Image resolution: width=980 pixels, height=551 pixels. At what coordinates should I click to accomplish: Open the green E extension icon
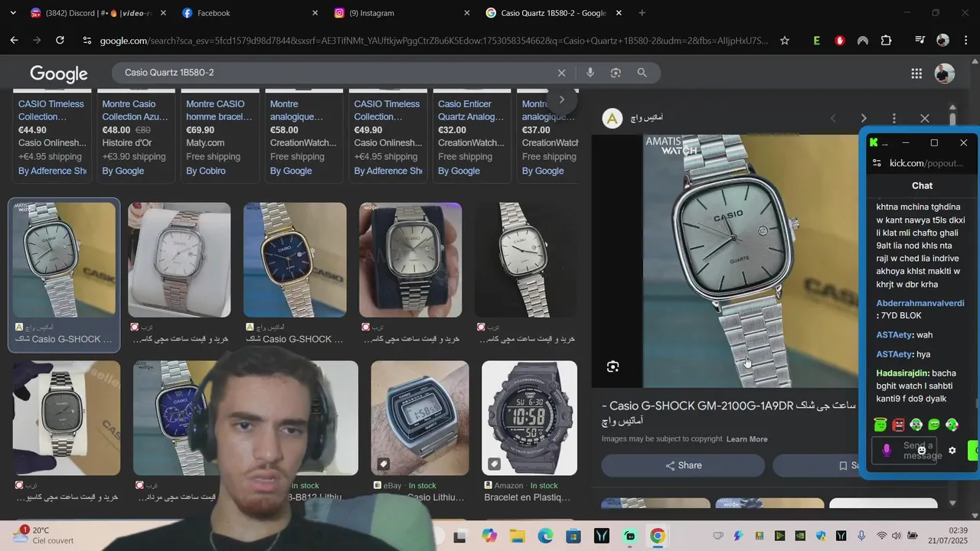pyautogui.click(x=817, y=41)
